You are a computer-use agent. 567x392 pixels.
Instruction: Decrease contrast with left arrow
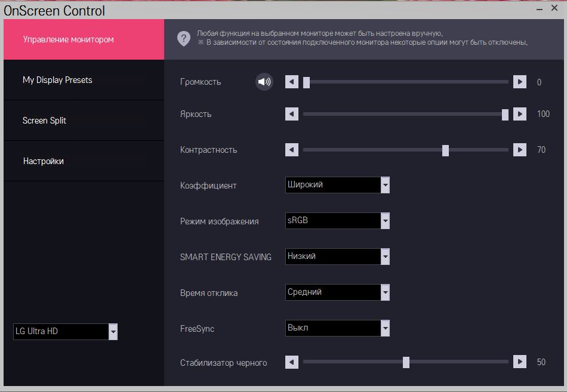click(x=291, y=150)
